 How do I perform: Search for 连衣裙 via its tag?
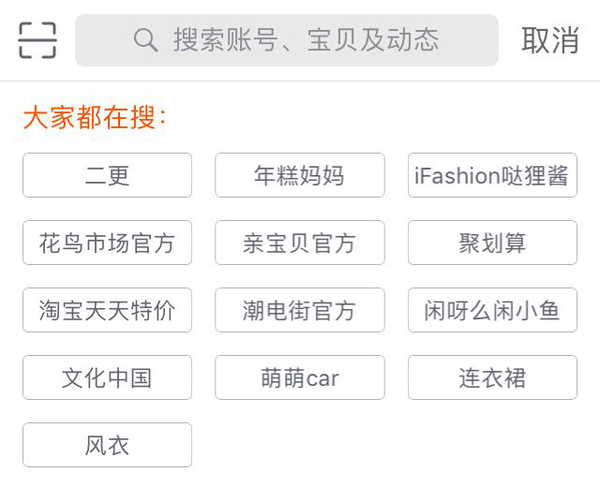tap(492, 378)
